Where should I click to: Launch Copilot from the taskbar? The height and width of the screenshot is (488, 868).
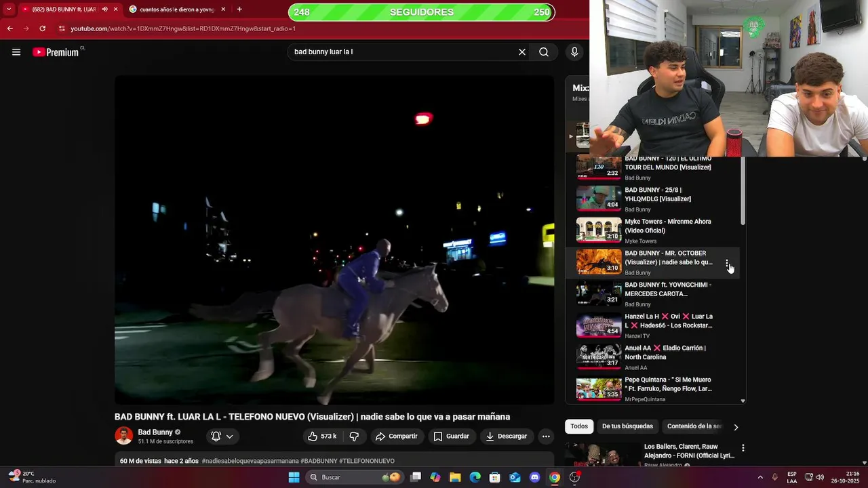click(435, 477)
